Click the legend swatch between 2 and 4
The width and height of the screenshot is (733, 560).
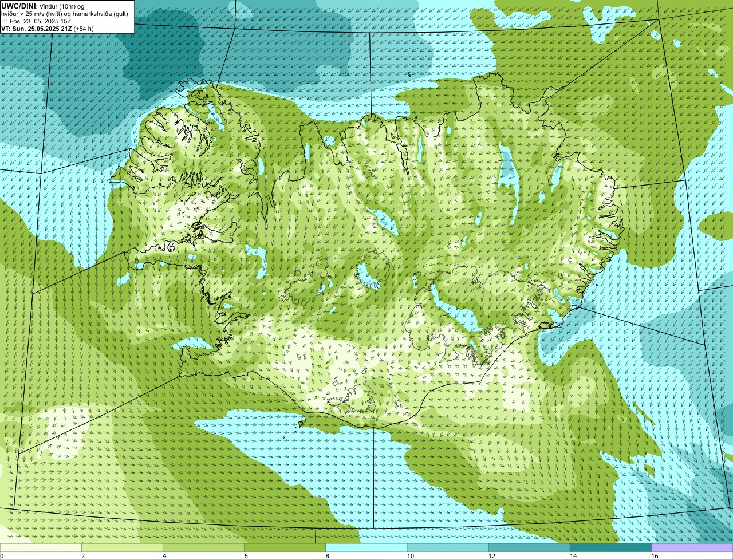point(122,548)
